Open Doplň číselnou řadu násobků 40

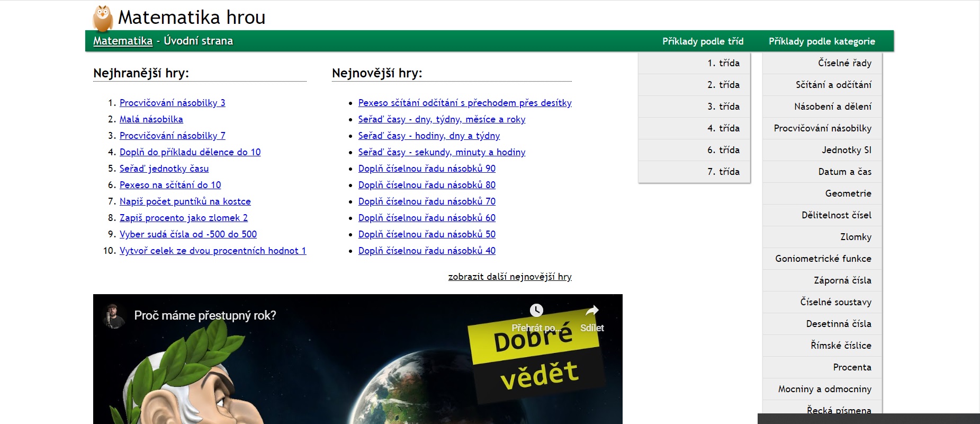pyautogui.click(x=427, y=251)
